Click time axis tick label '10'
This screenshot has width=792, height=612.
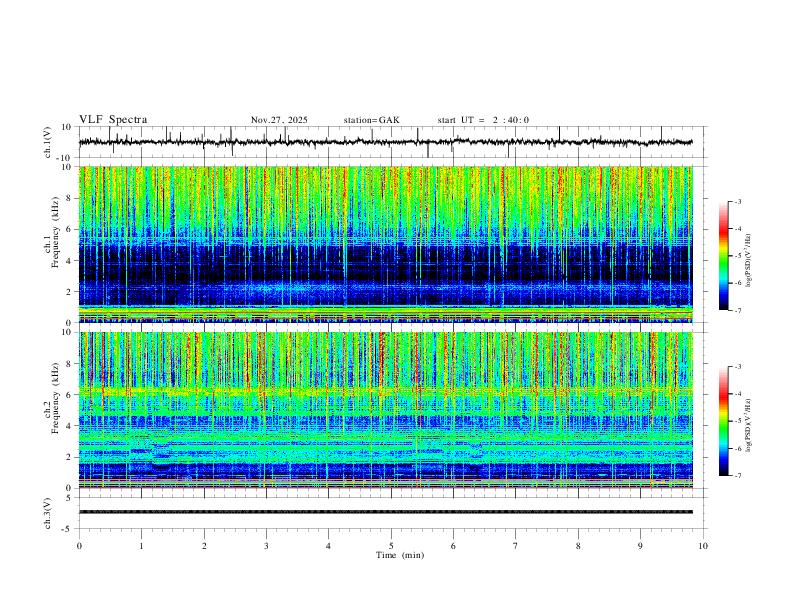[703, 546]
